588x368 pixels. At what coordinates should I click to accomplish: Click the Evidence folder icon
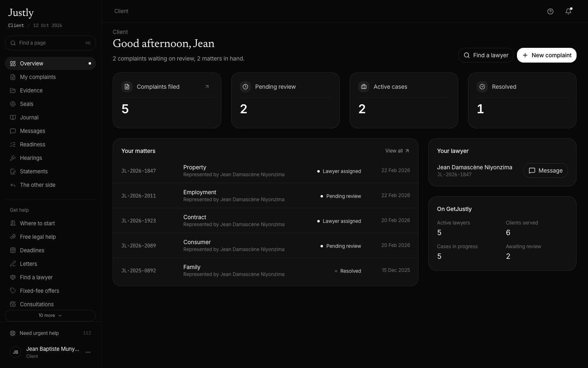[x=13, y=91]
